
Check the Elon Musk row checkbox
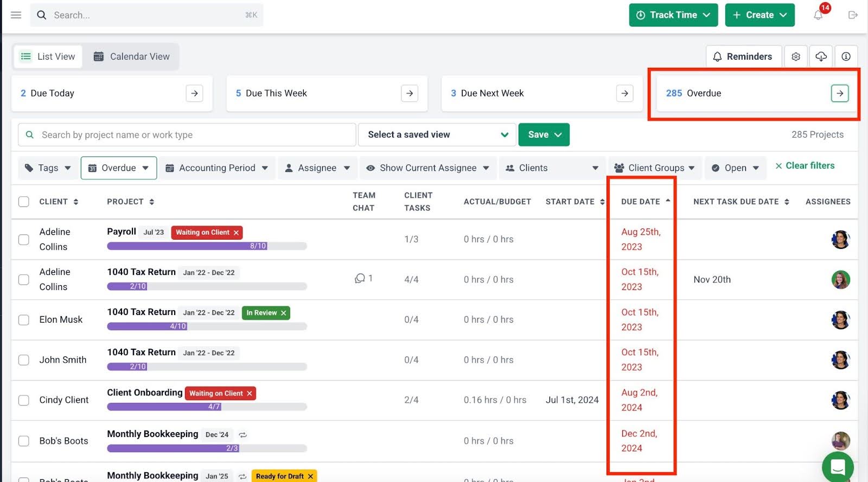(24, 320)
